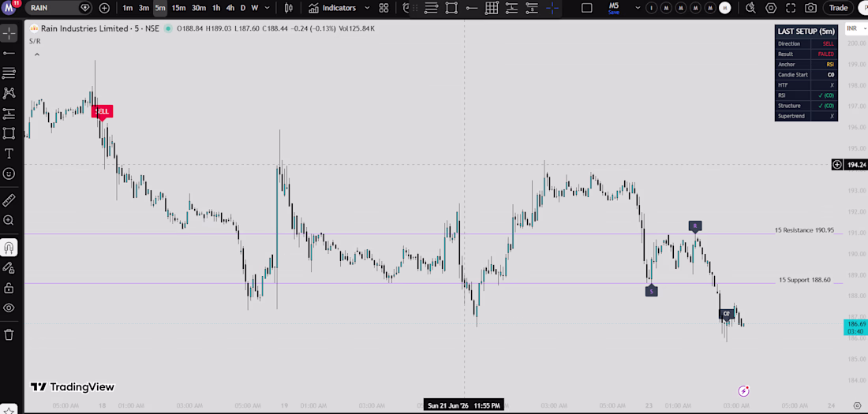Open the emoji and icons tool
This screenshot has width=868, height=414.
9,173
